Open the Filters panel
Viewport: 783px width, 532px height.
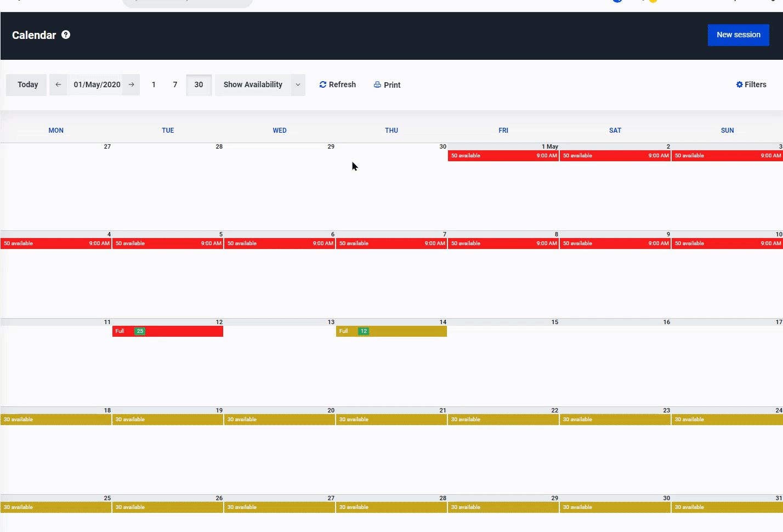[x=751, y=84]
